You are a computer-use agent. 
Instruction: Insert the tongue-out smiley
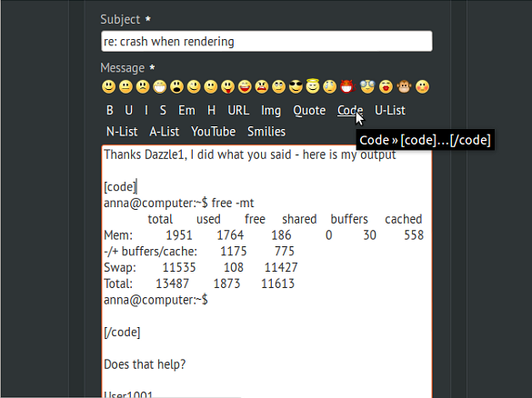(227, 87)
